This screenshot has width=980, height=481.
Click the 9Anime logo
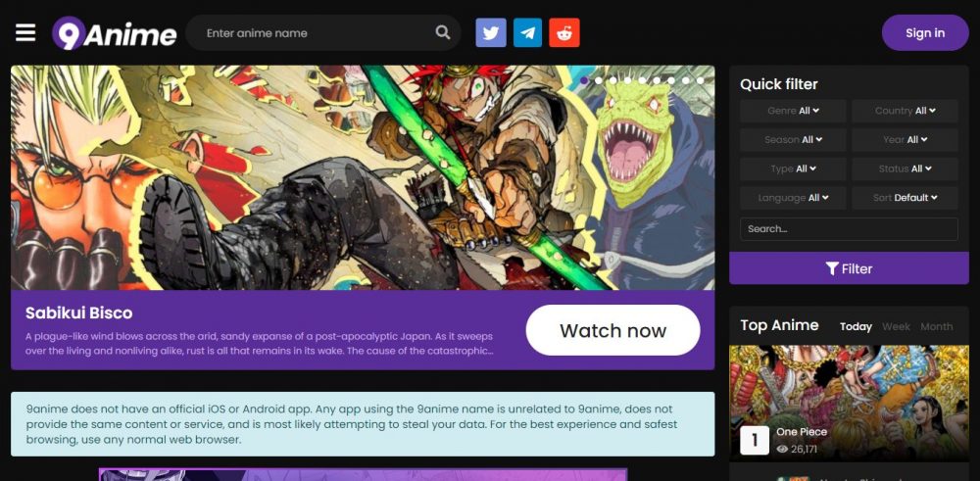pyautogui.click(x=115, y=33)
